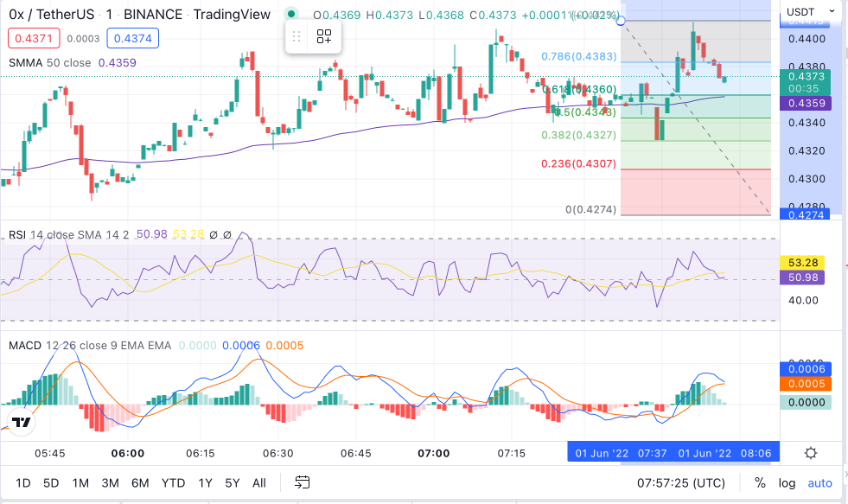Image resolution: width=848 pixels, height=504 pixels.
Task: Click the 0.5(0.4343) Fibonacci level label
Action: (x=585, y=112)
